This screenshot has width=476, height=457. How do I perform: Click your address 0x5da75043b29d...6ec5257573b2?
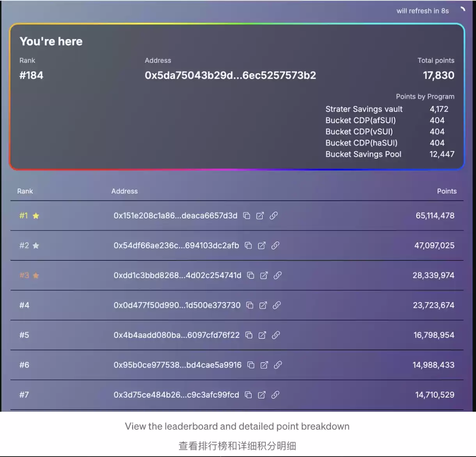[x=230, y=75]
